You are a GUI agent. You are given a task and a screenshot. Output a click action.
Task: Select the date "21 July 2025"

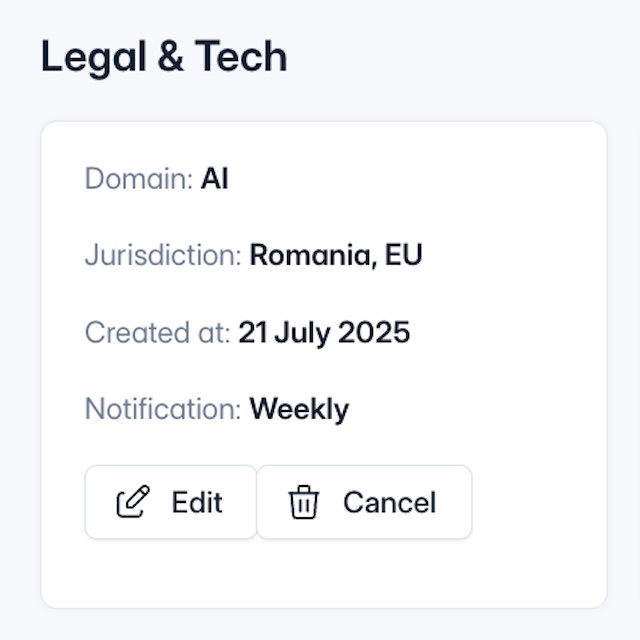click(324, 332)
